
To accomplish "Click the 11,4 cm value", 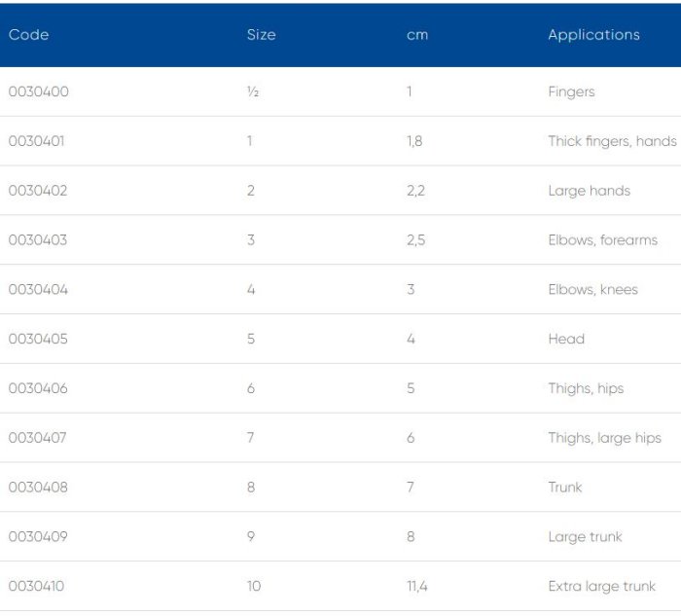I will [415, 587].
